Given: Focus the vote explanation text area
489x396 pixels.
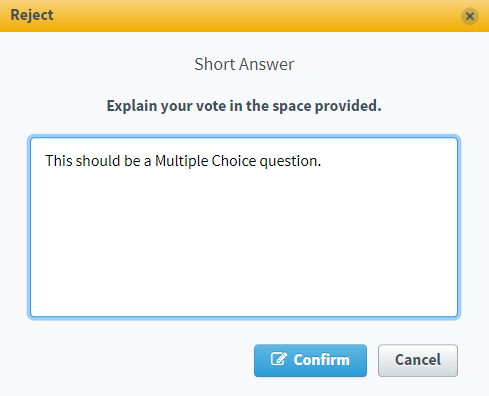Looking at the screenshot, I should tap(244, 227).
